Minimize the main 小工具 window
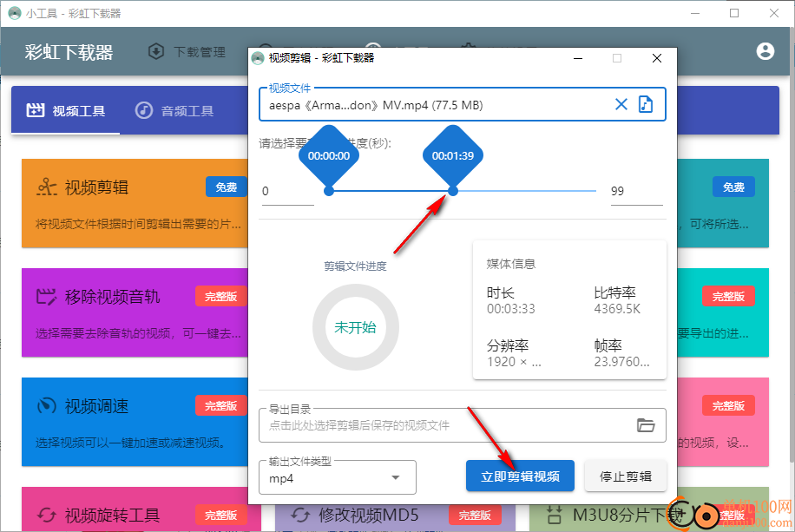 695,13
